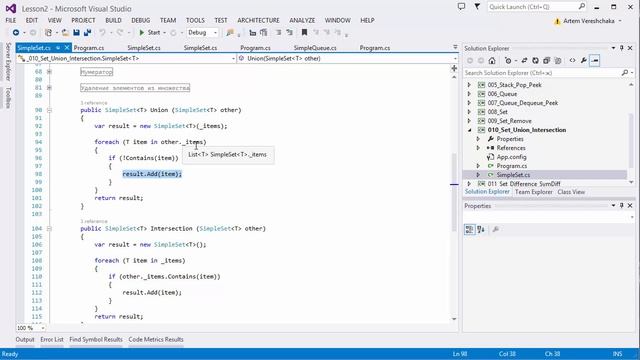Viewport: 640px width, 360px height.
Task: Switch to the Class View tab
Action: tap(571, 192)
